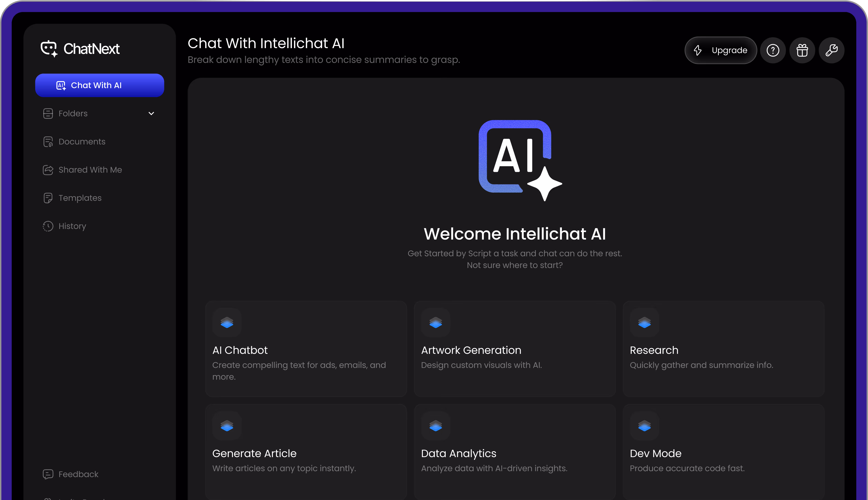Click the Templates sidebar icon
The width and height of the screenshot is (868, 500).
pyautogui.click(x=48, y=198)
